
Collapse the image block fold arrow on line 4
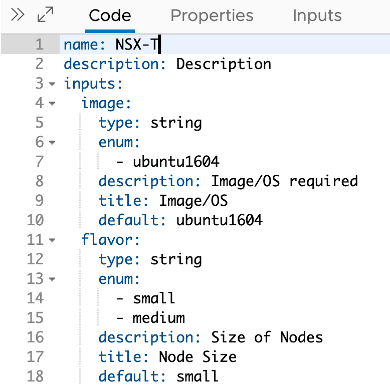tap(52, 104)
